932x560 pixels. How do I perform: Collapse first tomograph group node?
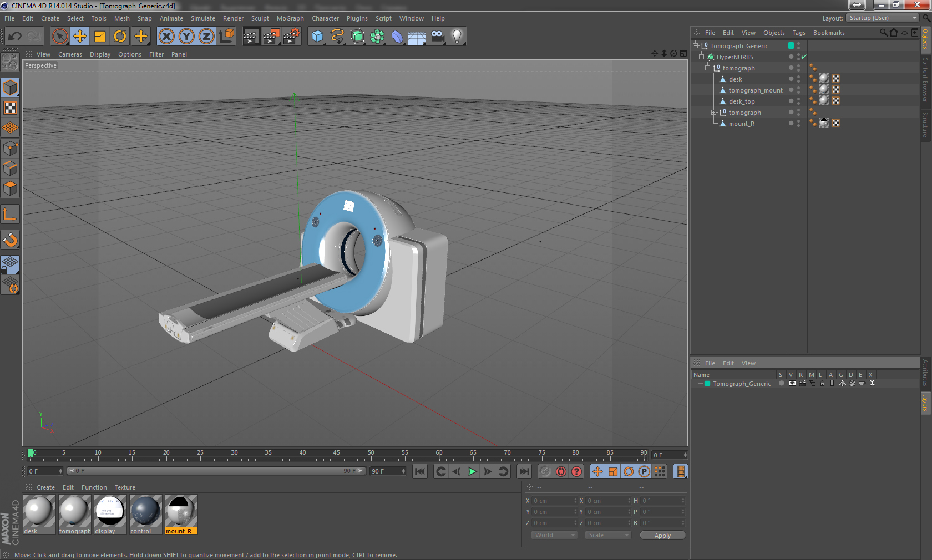(x=708, y=68)
